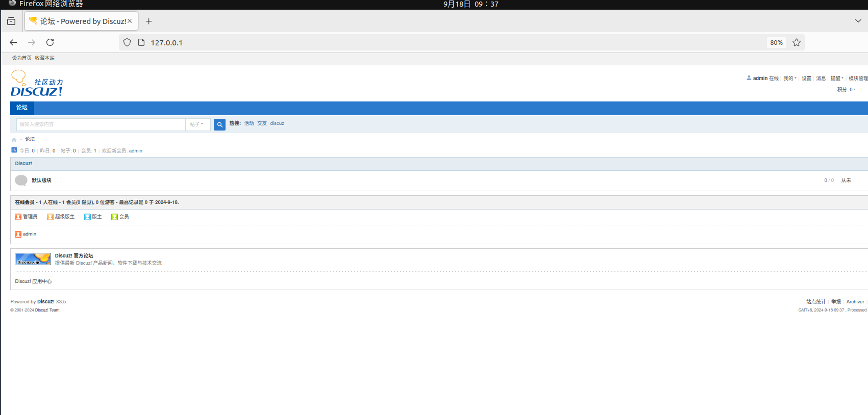Click the 论坛 breadcrumb link
868x415 pixels.
[30, 139]
